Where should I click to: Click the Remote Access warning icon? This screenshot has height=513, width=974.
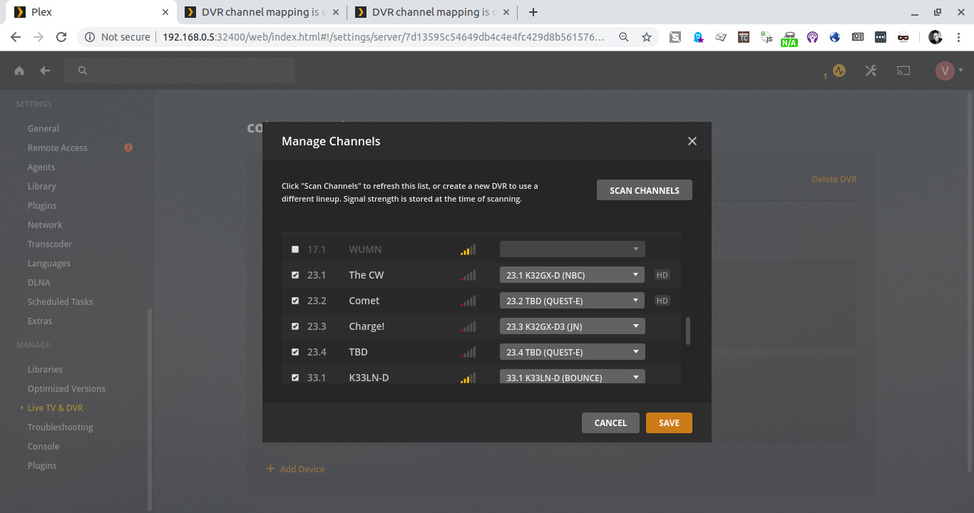pos(128,148)
